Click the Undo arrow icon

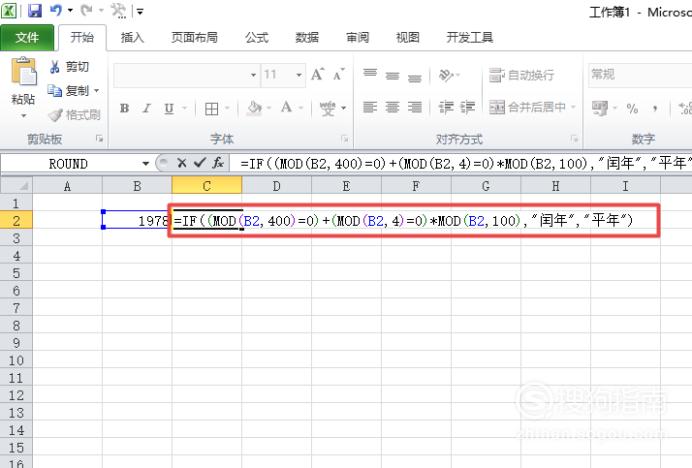tap(59, 11)
